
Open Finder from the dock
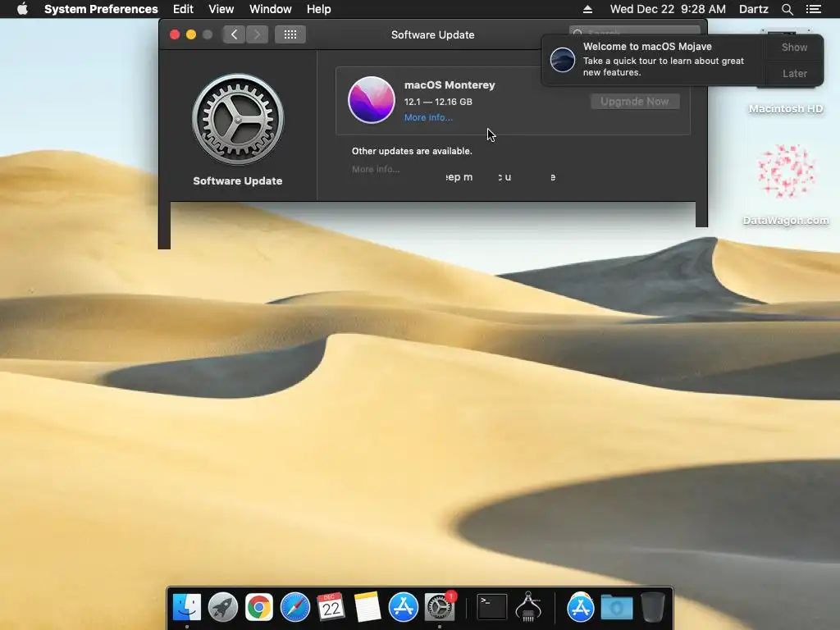click(x=187, y=607)
